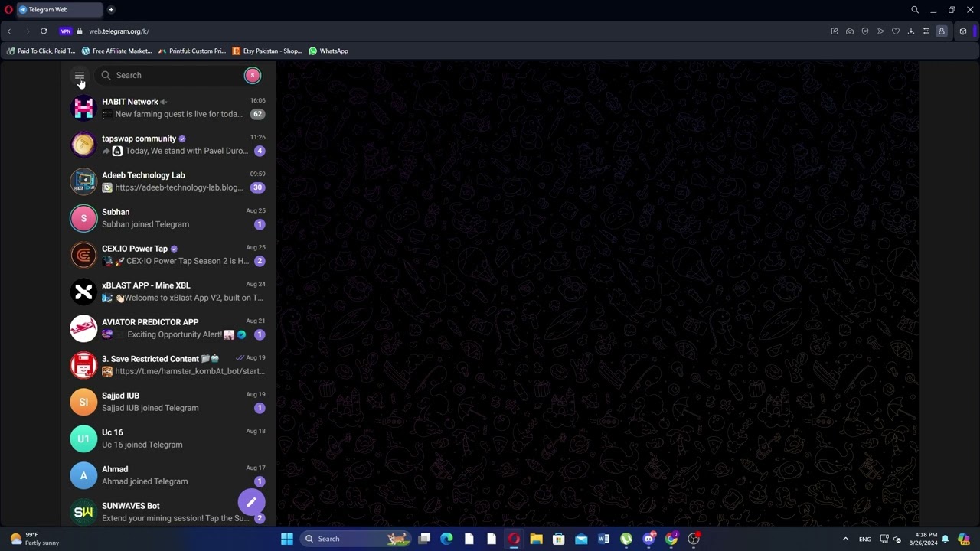This screenshot has height=551, width=980.
Task: Click the edit page pencil icon
Action: pyautogui.click(x=835, y=31)
